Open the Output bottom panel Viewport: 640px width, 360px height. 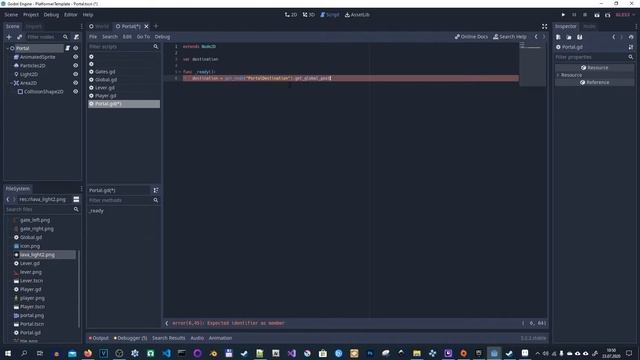[x=98, y=338]
